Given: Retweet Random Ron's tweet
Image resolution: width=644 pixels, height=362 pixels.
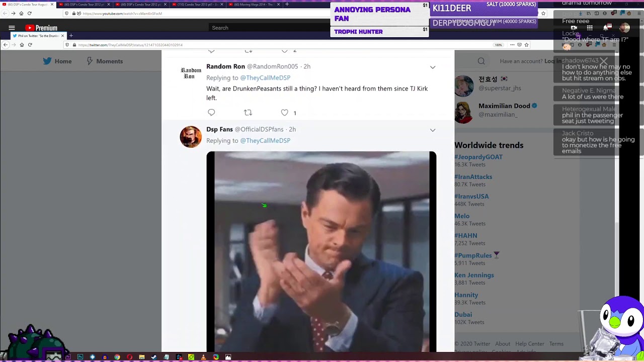Looking at the screenshot, I should pos(248,113).
